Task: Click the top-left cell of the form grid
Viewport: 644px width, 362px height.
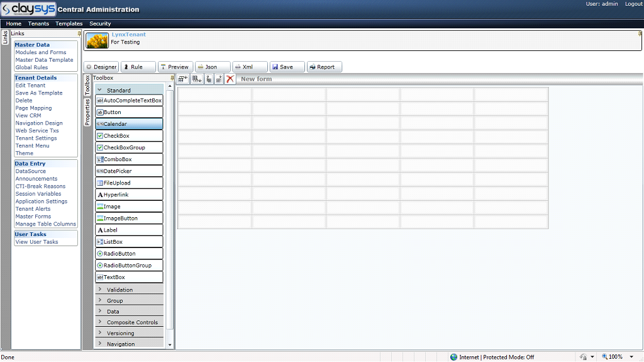Action: pyautogui.click(x=215, y=94)
